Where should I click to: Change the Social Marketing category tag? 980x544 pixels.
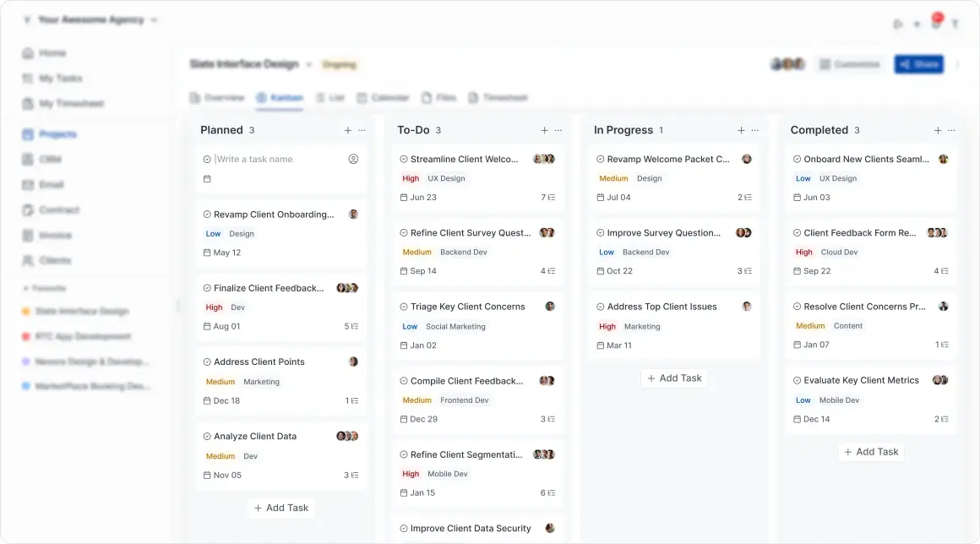455,327
